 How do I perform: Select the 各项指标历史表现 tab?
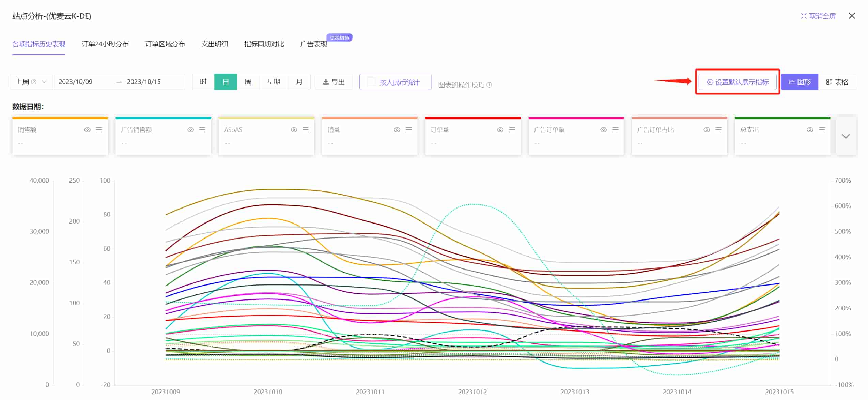(39, 44)
